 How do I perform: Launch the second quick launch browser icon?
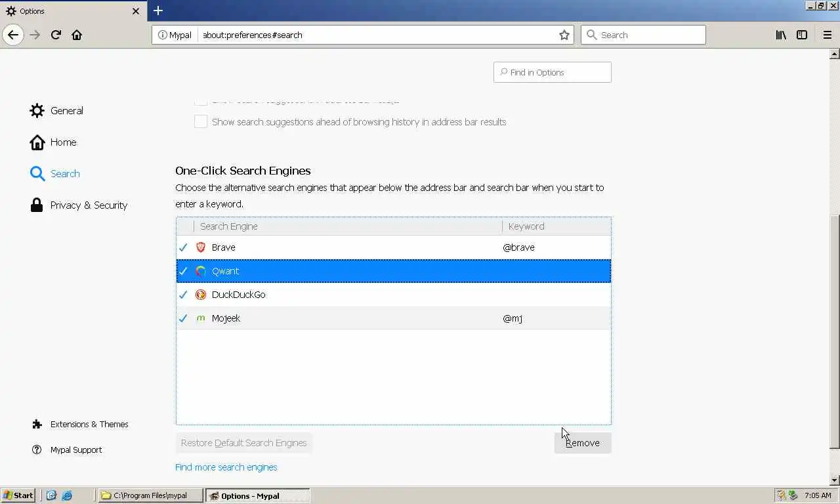click(67, 495)
